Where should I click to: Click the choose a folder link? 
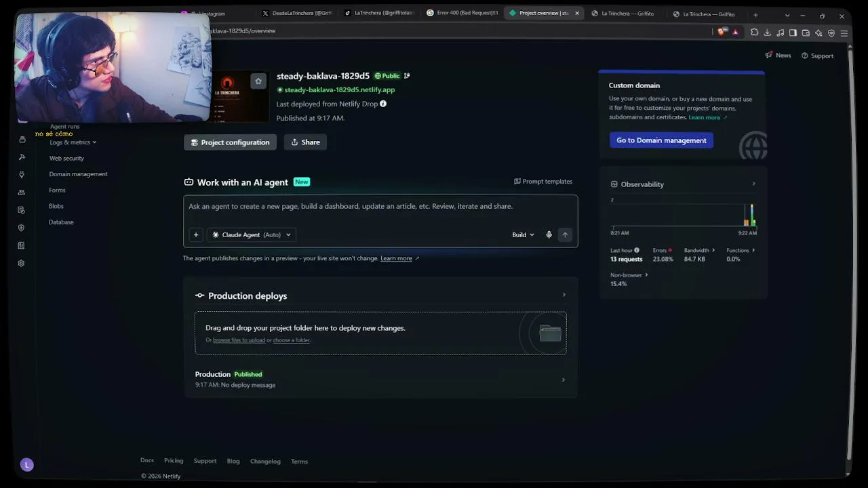pos(292,340)
